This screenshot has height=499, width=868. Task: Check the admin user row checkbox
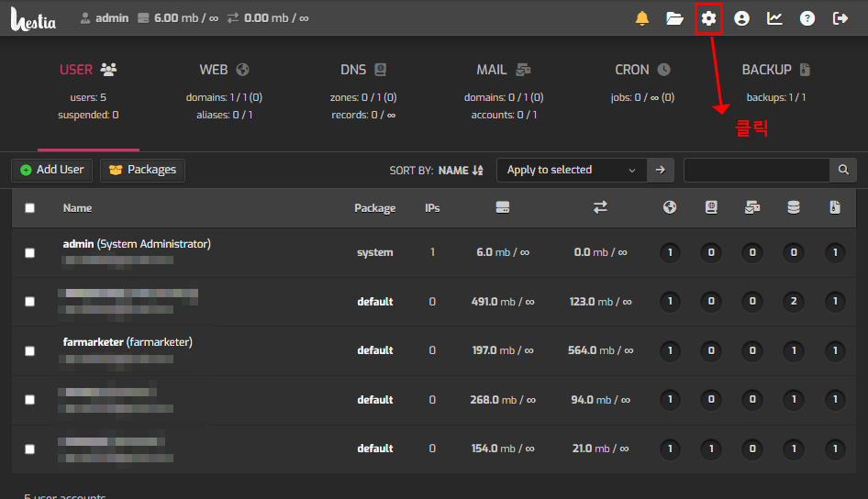point(30,253)
